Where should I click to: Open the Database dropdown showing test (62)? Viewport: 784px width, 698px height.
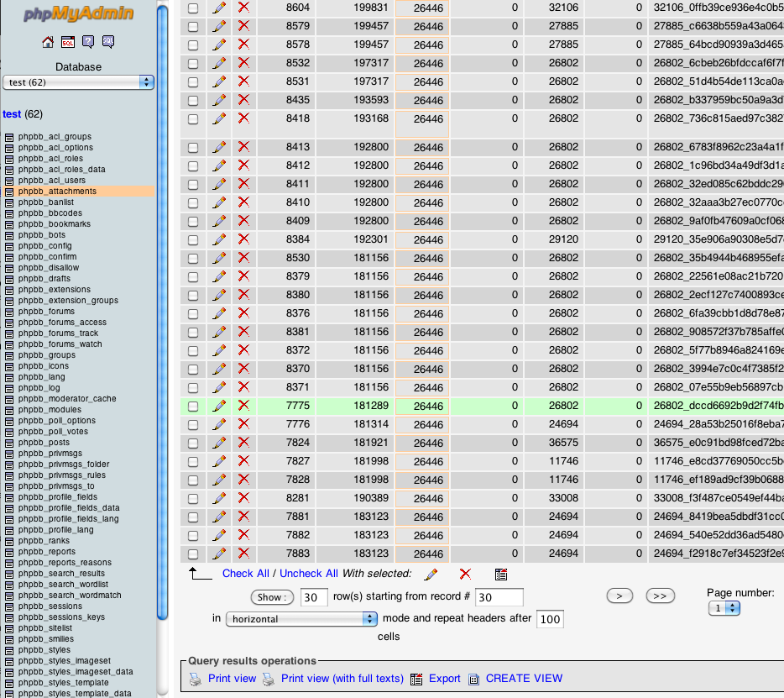78,82
